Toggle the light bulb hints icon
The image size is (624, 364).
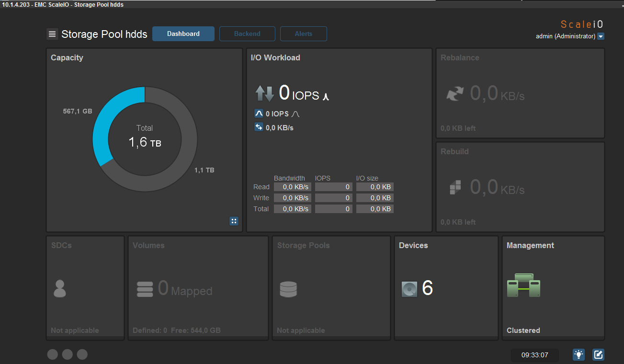point(579,354)
